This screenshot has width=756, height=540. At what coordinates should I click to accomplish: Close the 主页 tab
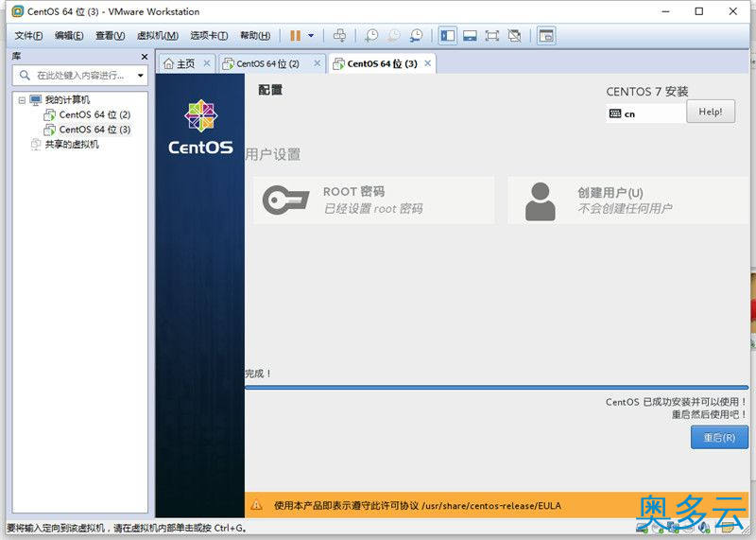point(207,63)
